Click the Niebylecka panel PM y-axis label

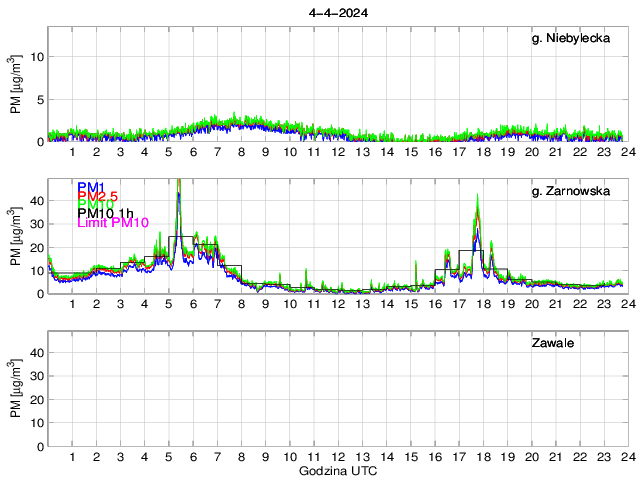[16, 85]
